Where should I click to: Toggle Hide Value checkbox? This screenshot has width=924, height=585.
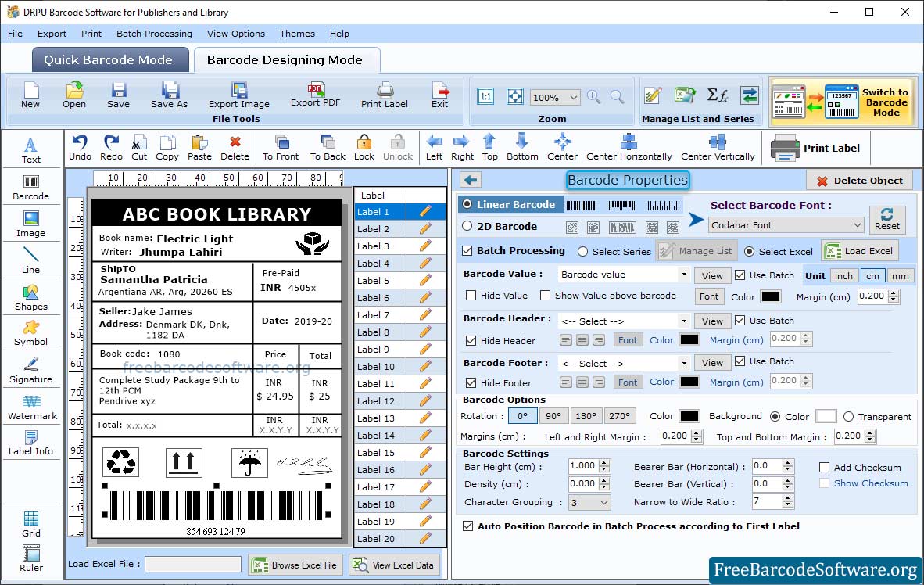pos(471,296)
